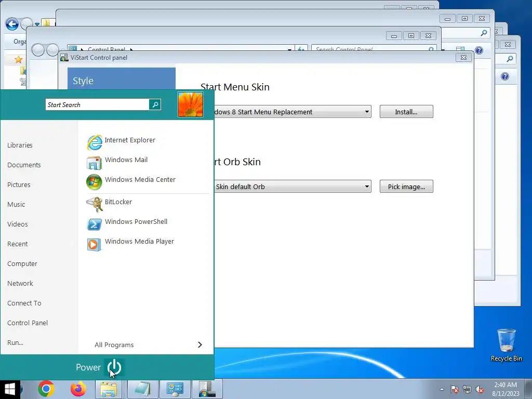Open the ViStart taskbar item
Image resolution: width=532 pixels, height=399 pixels.
pyautogui.click(x=207, y=389)
